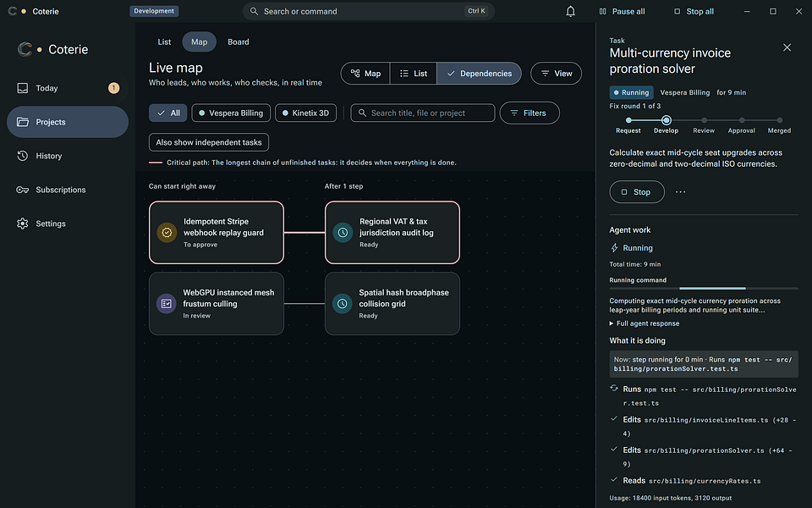Open the Settings gear in sidebar
The height and width of the screenshot is (508, 812).
(x=22, y=224)
